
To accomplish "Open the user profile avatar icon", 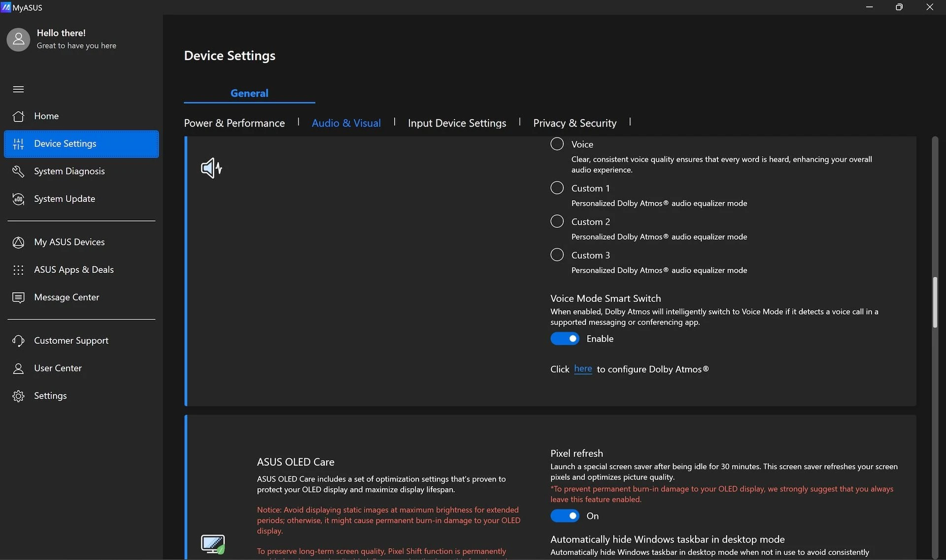I will tap(18, 39).
